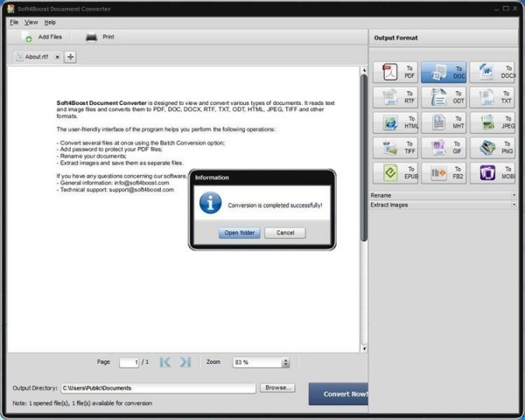Image resolution: width=525 pixels, height=420 pixels.
Task: Select the To RTF output format
Action: tap(396, 97)
